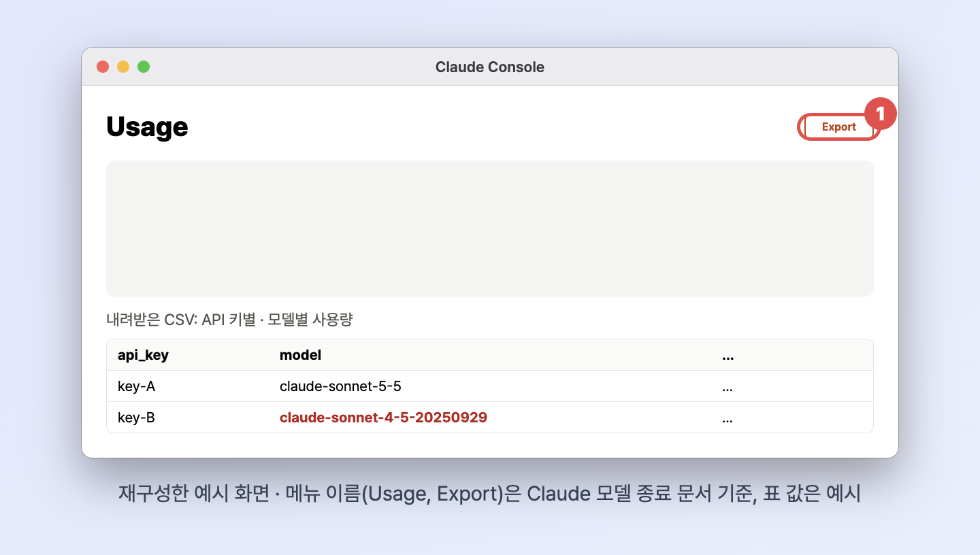Select the claude-sonnet-5-5 model cell
Viewport: 980px width, 555px height.
(x=340, y=386)
